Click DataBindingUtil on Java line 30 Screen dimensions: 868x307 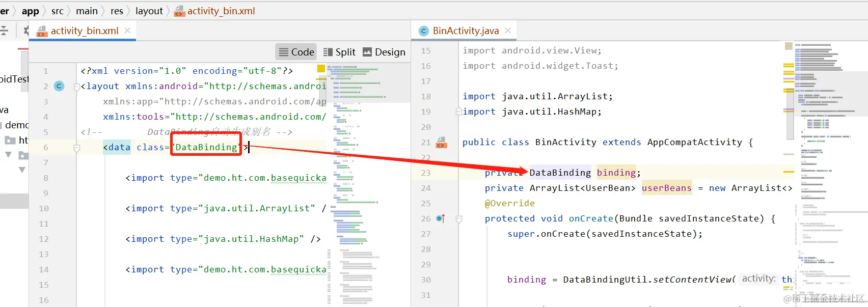(x=605, y=280)
